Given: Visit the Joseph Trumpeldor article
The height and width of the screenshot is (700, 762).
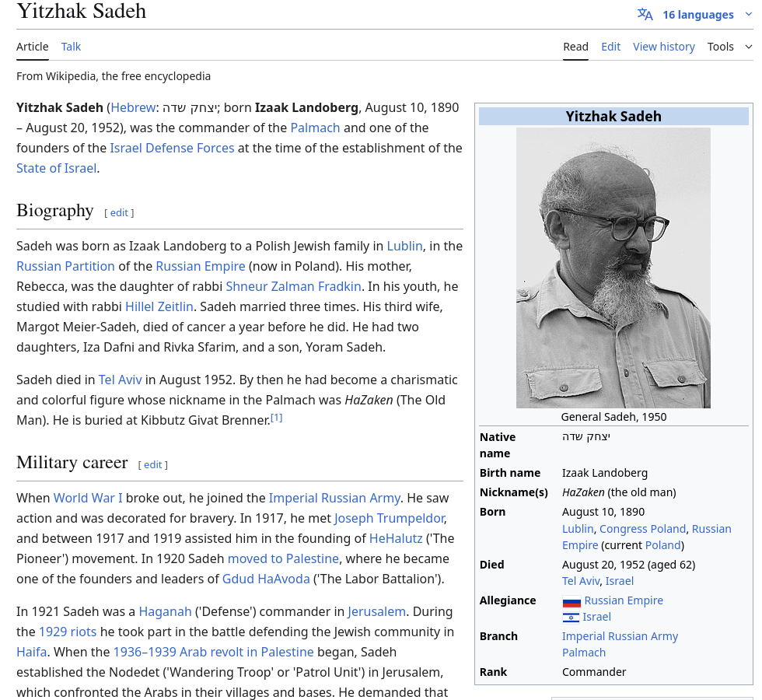Looking at the screenshot, I should tap(390, 518).
